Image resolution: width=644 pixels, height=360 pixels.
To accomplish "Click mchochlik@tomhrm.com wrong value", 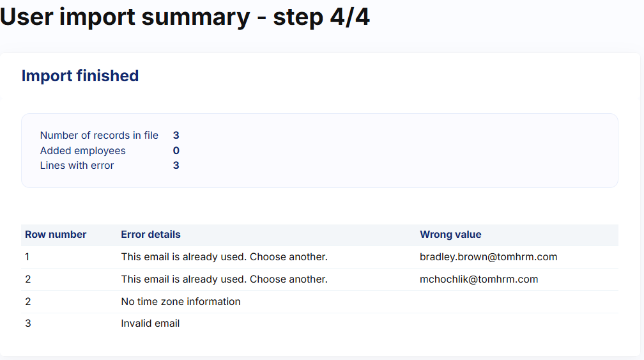I will coord(479,279).
